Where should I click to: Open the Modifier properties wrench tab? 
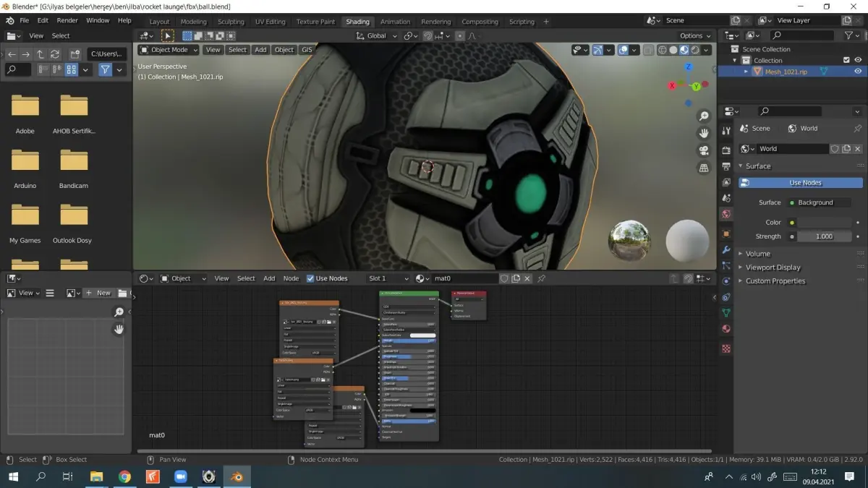[726, 249]
